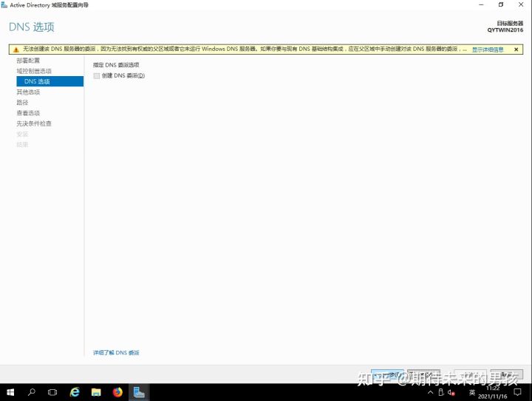532x401 pixels.
Task: Switch input language via 英 indicator
Action: point(472,393)
